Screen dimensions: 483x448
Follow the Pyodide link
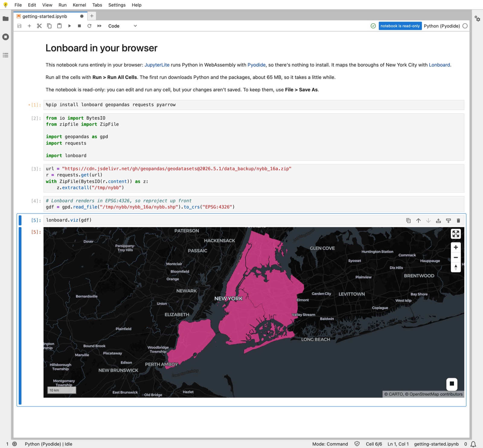pos(257,65)
